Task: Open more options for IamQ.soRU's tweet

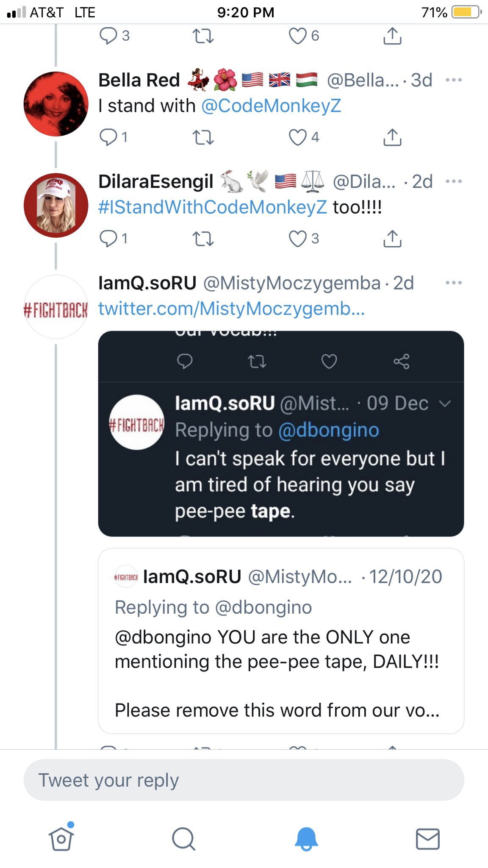Action: point(454,283)
